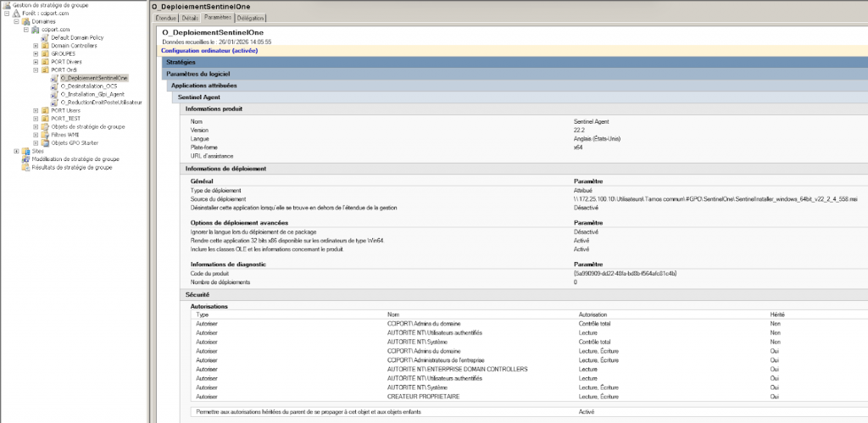
Task: Click the O_ReductionDroitPosteUtilisateur GPO link icon
Action: click(54, 103)
